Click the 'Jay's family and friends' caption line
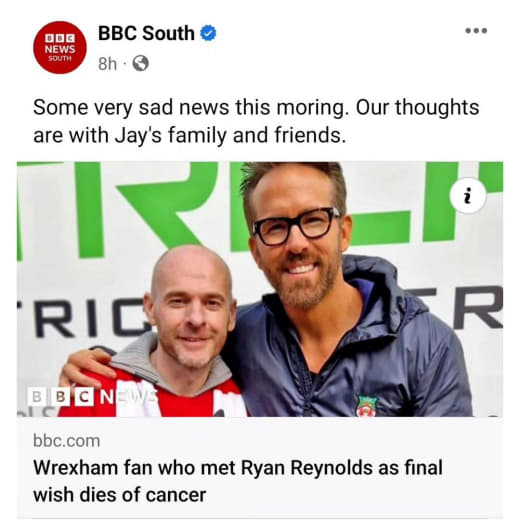520x520 pixels. click(x=230, y=135)
